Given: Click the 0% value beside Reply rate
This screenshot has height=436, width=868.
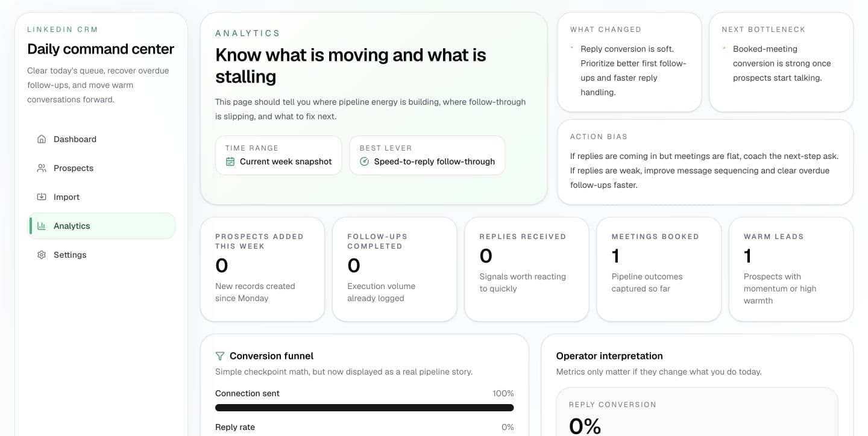Looking at the screenshot, I should tap(508, 427).
